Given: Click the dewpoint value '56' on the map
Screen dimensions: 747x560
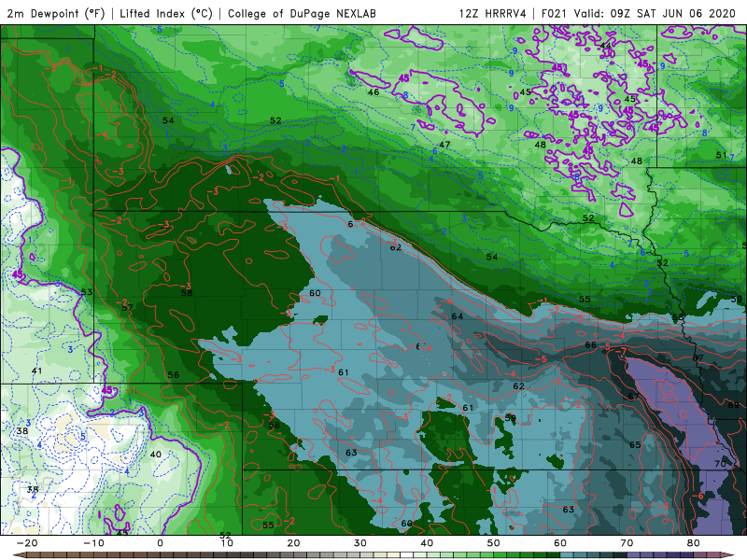Looking at the screenshot, I should (x=174, y=375).
